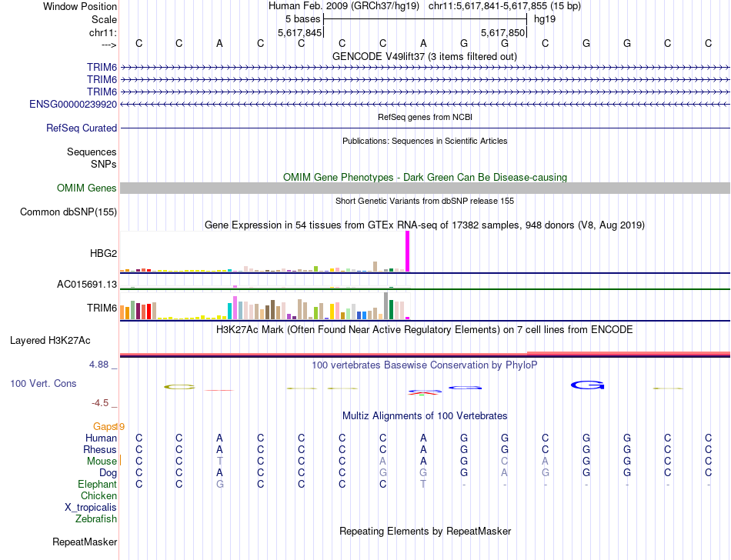The width and height of the screenshot is (731, 560).
Task: Click the Basewise Conservation by PhyloP title
Action: (x=425, y=365)
